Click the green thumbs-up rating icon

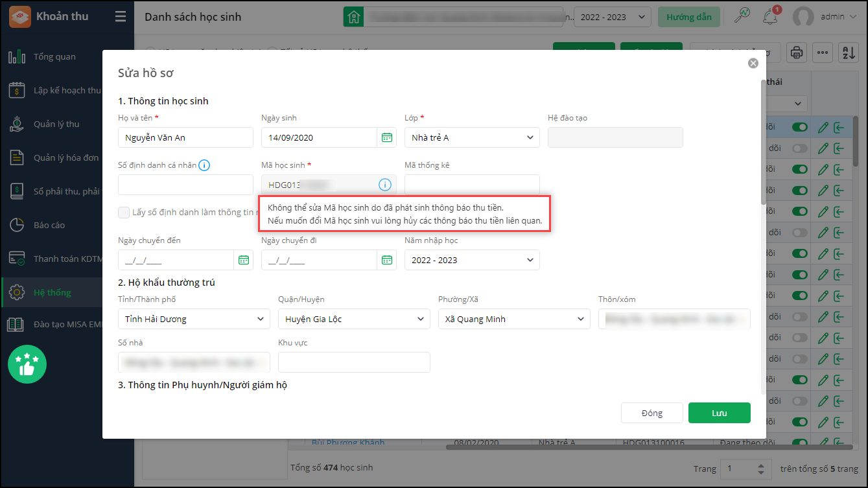[x=27, y=364]
